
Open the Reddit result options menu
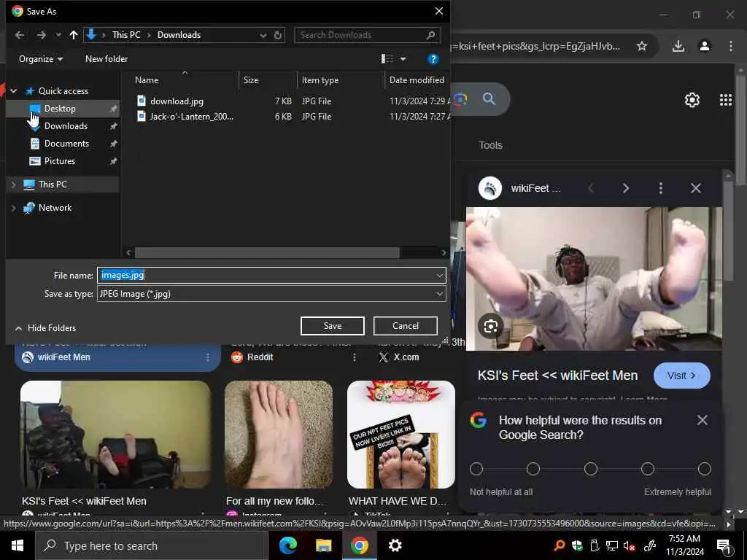coord(355,357)
